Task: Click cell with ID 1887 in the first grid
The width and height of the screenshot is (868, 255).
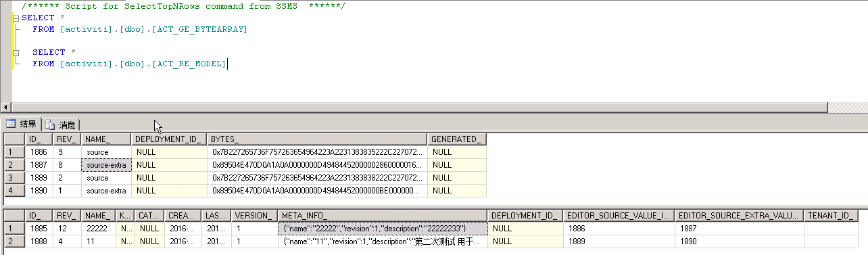Action: [39, 164]
